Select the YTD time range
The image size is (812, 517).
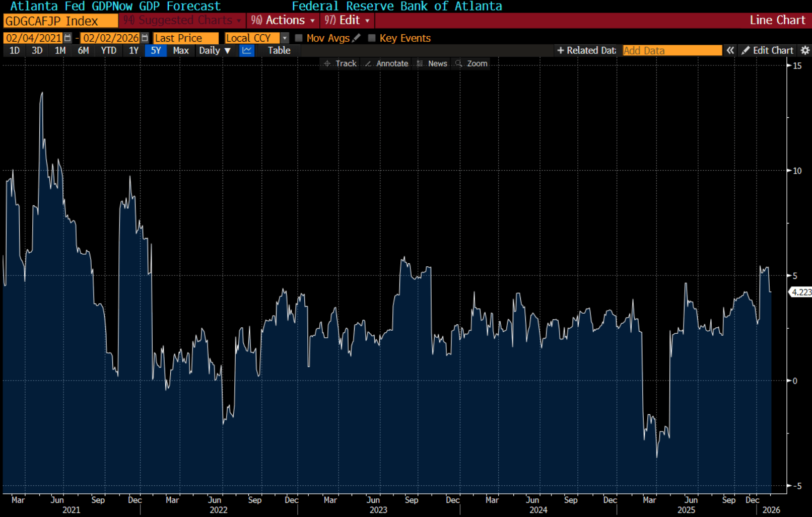(109, 50)
